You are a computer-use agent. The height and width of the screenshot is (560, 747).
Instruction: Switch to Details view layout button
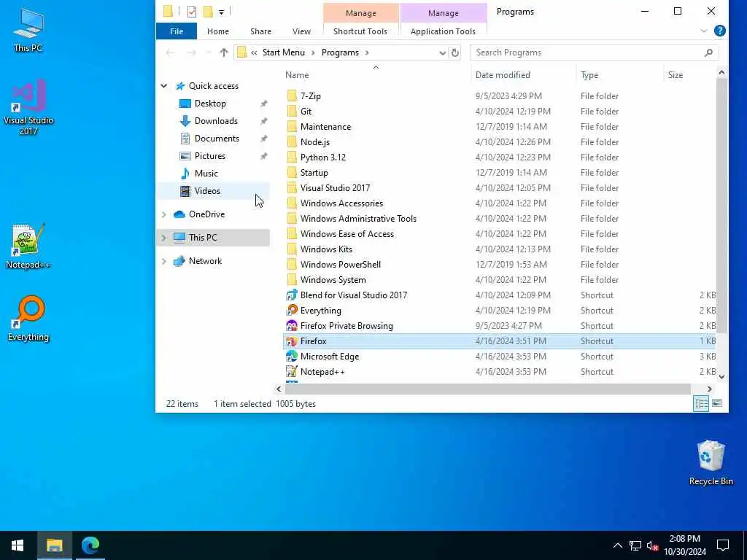point(701,403)
